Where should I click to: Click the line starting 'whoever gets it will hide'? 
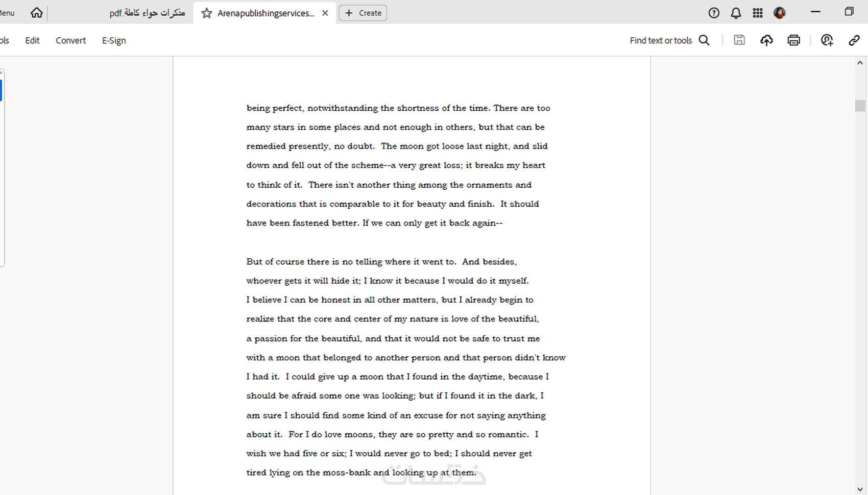[x=388, y=281]
